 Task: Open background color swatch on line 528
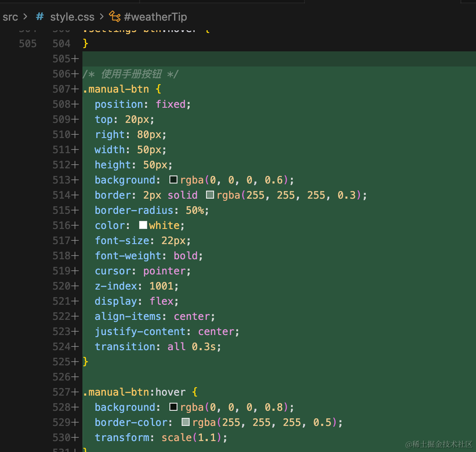[x=173, y=407]
